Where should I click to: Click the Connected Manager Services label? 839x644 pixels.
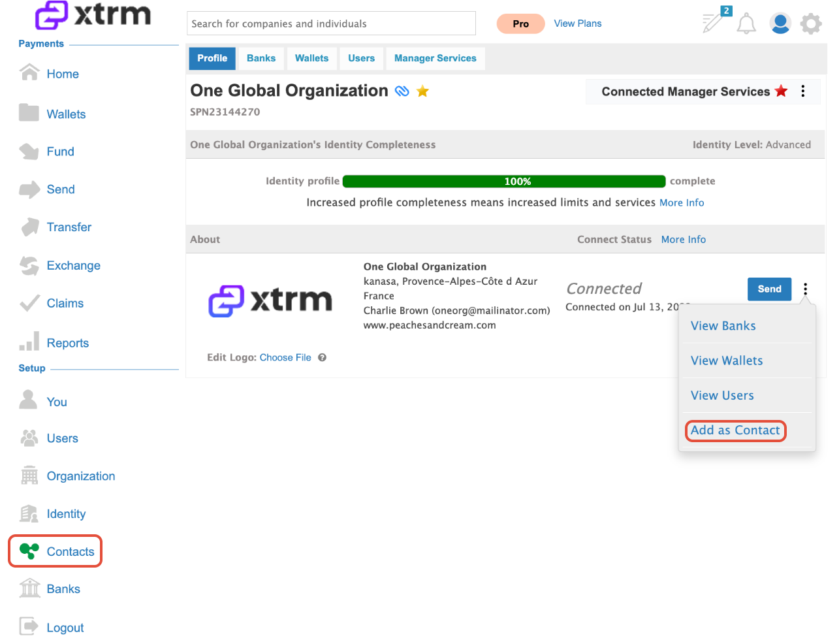[686, 91]
